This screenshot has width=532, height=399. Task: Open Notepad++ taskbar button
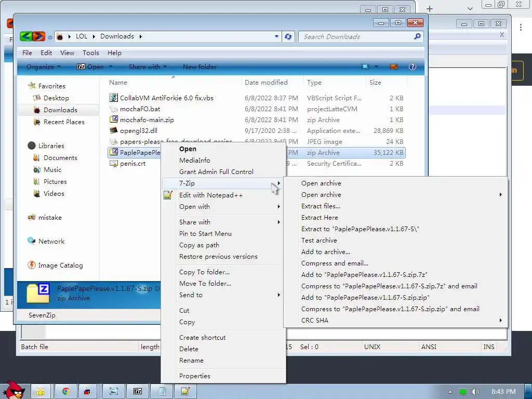pyautogui.click(x=185, y=392)
